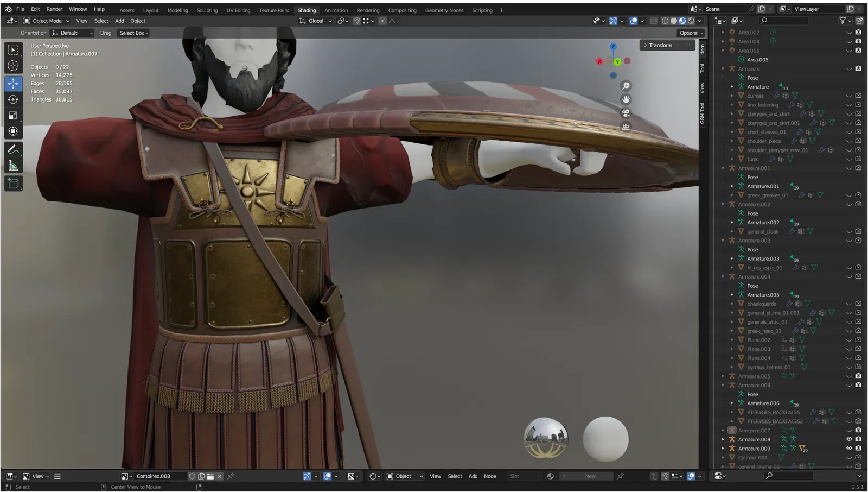Click the viewport zoom magnifier icon
Viewport: 868px width, 492px height.
pyautogui.click(x=626, y=86)
